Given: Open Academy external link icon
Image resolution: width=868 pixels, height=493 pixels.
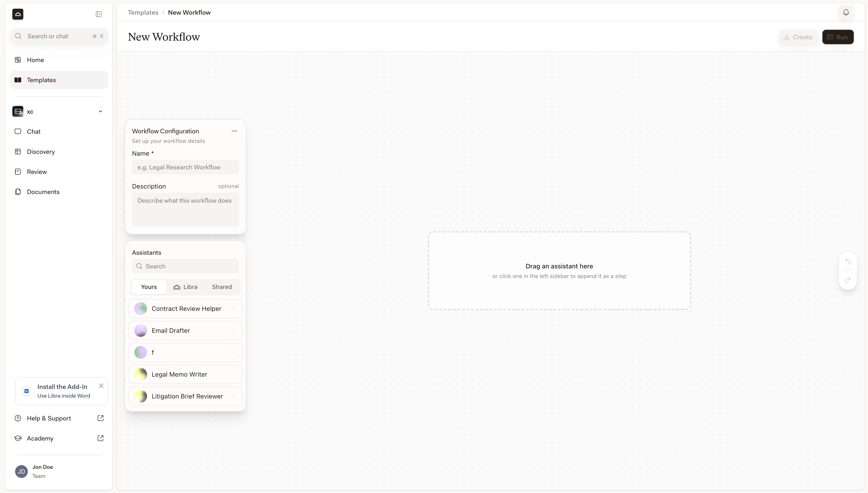Looking at the screenshot, I should point(100,438).
